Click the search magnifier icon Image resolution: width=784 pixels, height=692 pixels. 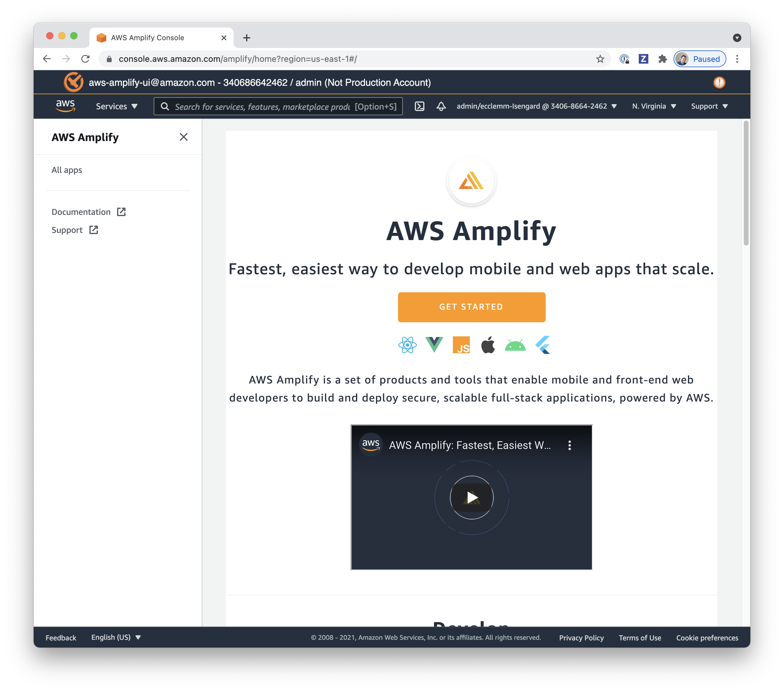165,106
